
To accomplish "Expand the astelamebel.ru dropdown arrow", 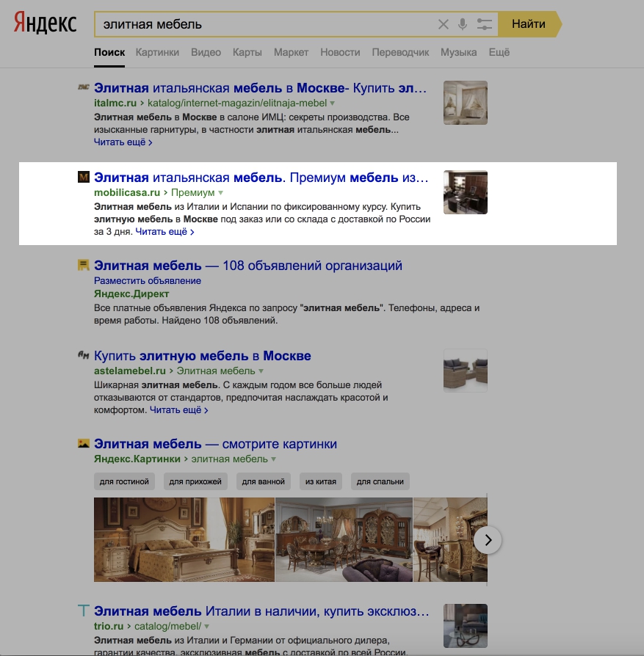I will click(x=261, y=371).
